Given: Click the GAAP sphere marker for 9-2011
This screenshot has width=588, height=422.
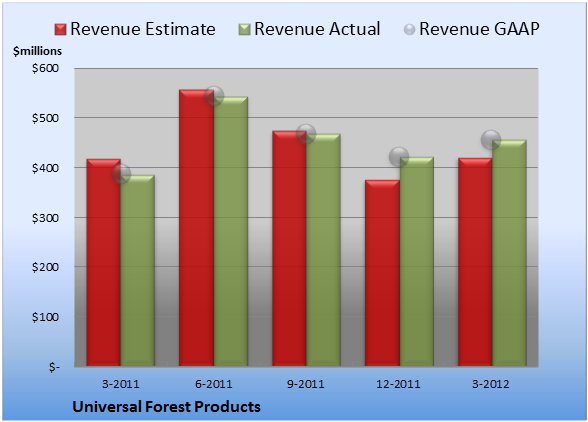Looking at the screenshot, I should pyautogui.click(x=306, y=134).
